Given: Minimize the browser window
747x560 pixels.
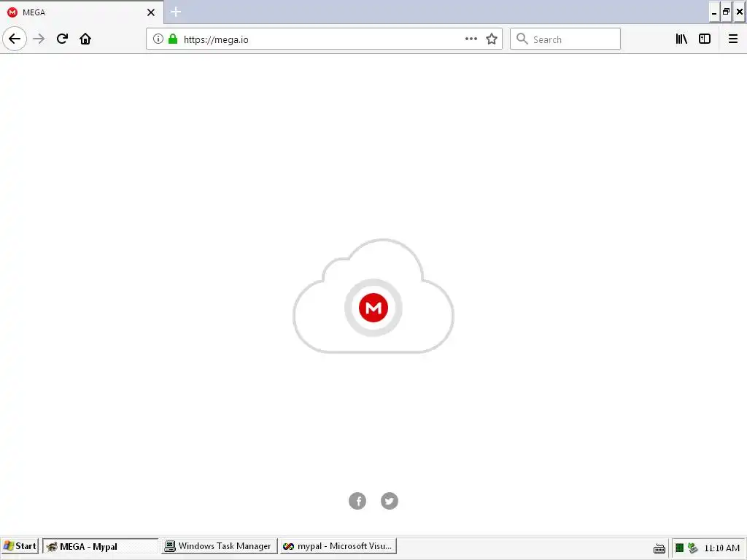Looking at the screenshot, I should pos(714,12).
